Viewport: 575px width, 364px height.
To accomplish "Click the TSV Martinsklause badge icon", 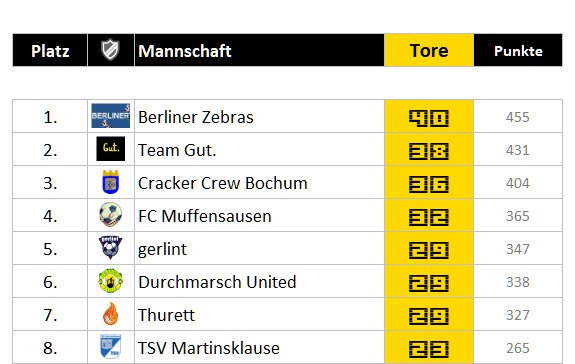I will tap(110, 346).
